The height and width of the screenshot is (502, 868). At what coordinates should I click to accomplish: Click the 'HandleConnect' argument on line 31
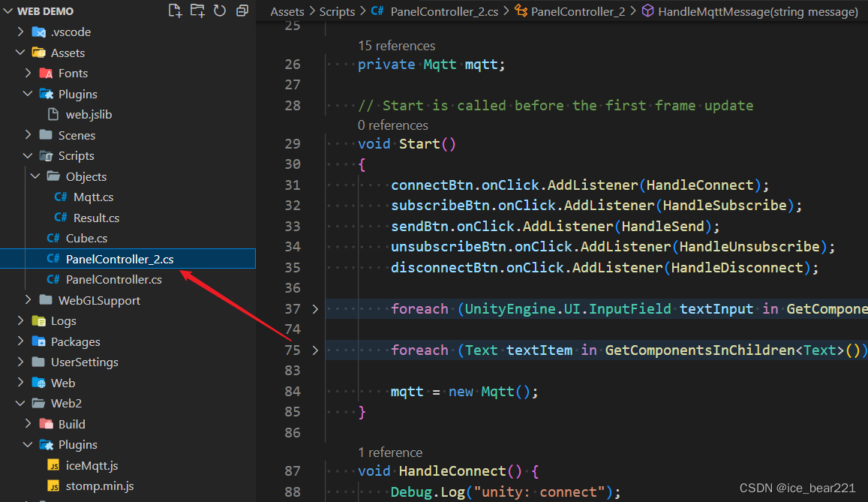click(x=700, y=185)
